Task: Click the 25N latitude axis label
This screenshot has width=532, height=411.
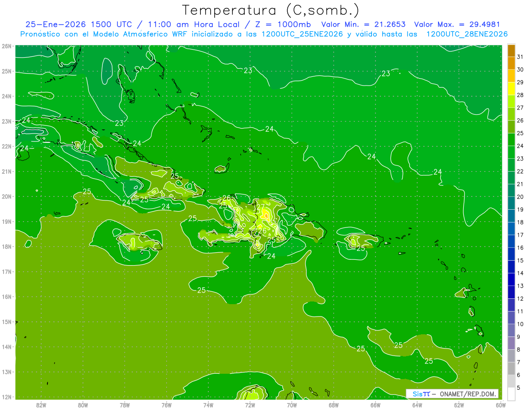Action: coord(6,71)
